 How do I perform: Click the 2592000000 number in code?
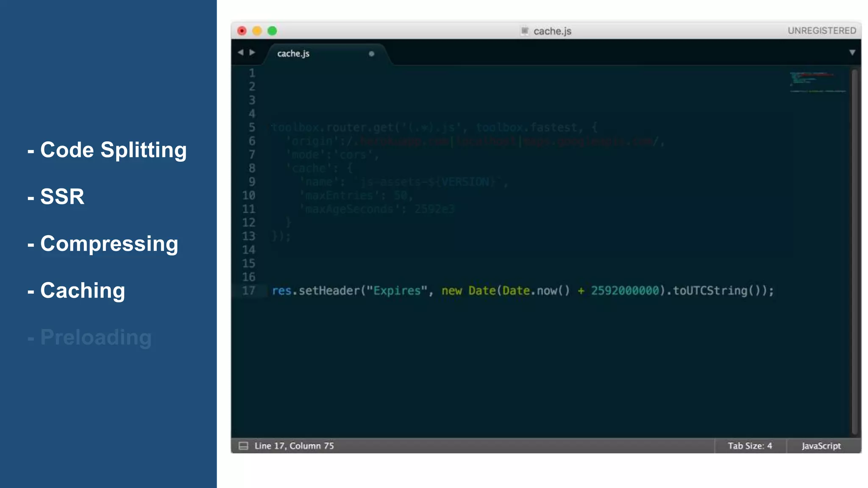(x=625, y=291)
